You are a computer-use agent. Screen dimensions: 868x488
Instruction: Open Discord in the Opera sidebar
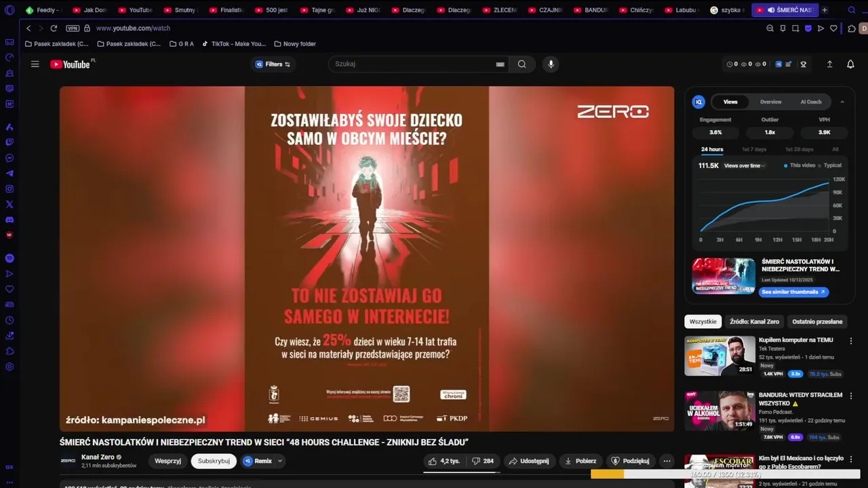click(x=9, y=220)
